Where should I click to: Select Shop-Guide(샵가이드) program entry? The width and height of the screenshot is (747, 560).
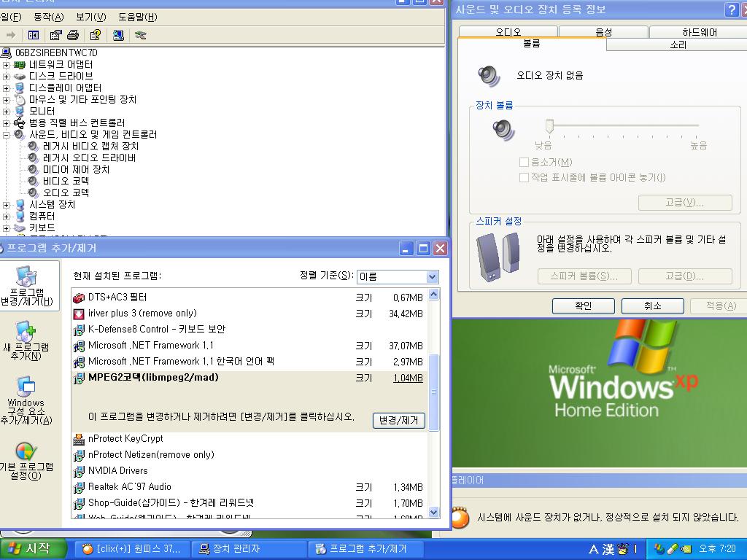point(249,503)
